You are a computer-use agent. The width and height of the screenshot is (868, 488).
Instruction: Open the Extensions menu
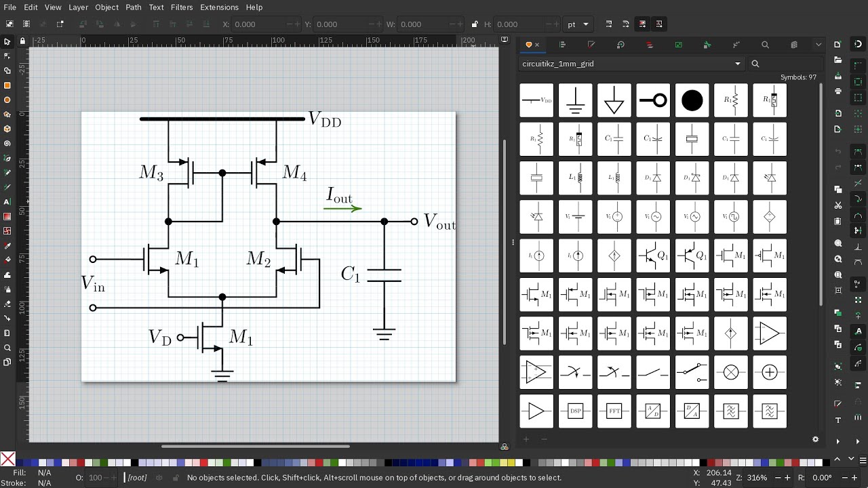pos(219,7)
